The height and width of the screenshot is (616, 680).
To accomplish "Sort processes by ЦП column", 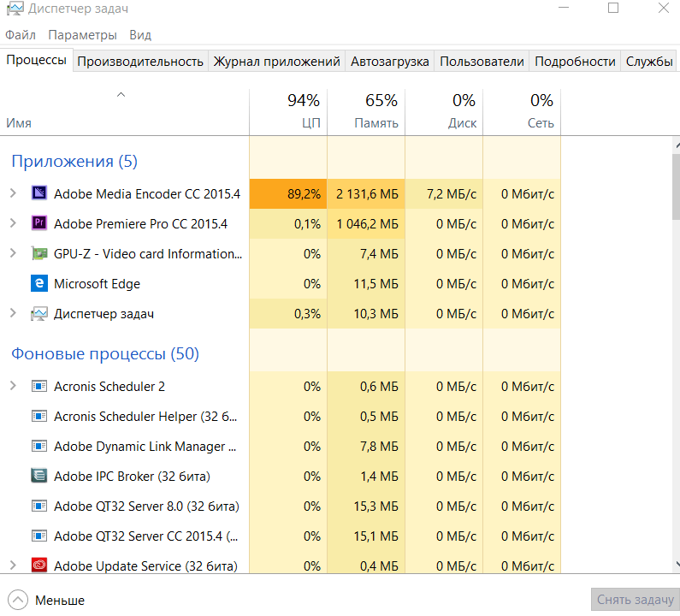I will tap(288, 112).
